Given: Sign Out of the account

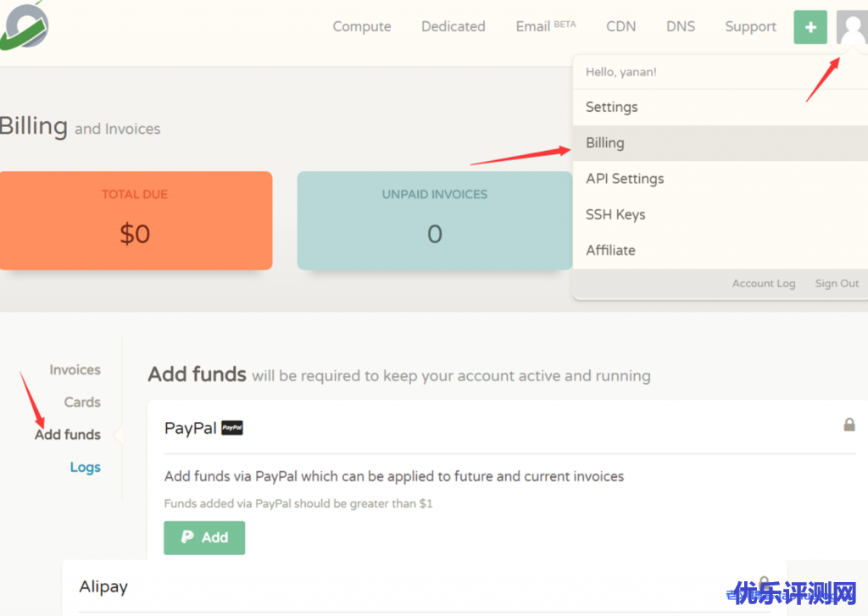Looking at the screenshot, I should point(837,284).
